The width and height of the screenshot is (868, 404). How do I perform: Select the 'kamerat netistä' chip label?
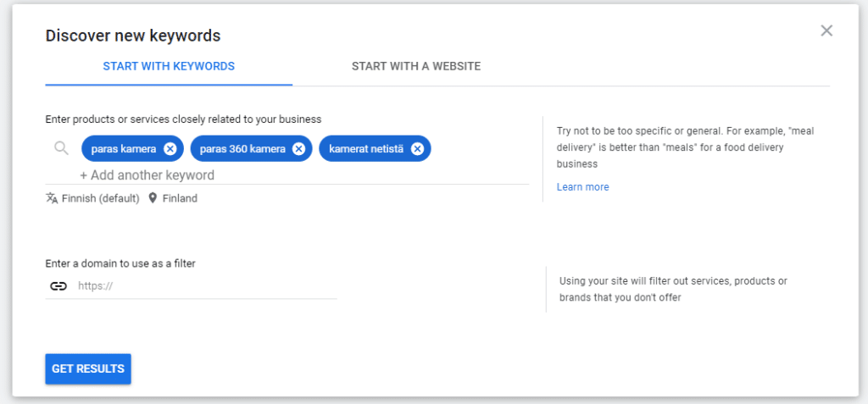366,149
